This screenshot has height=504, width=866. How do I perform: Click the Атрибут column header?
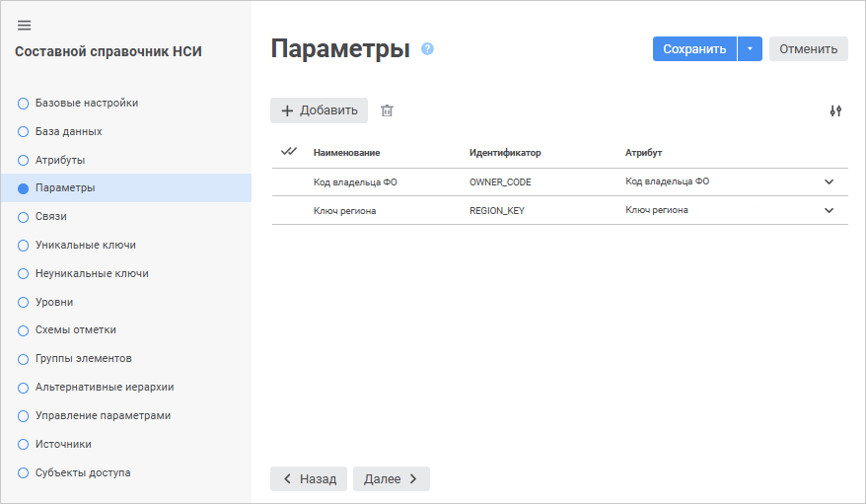[643, 153]
